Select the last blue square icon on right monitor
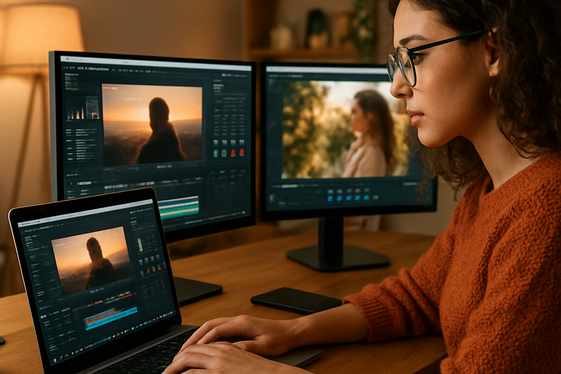Screen dimensions: 561x374 coord(366,198)
